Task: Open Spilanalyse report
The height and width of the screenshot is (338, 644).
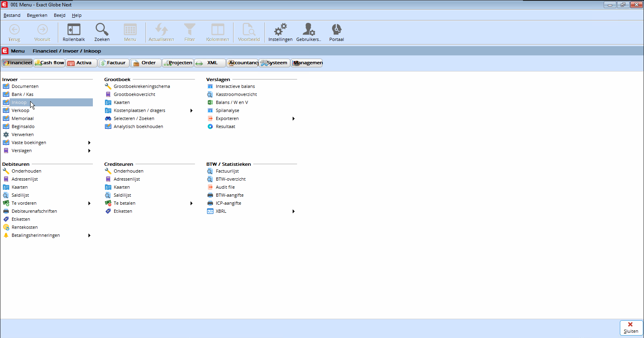Action: tap(227, 110)
